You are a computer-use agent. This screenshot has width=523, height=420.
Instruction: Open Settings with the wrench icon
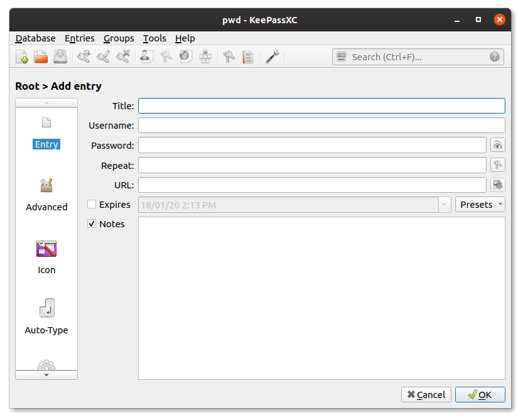click(272, 57)
